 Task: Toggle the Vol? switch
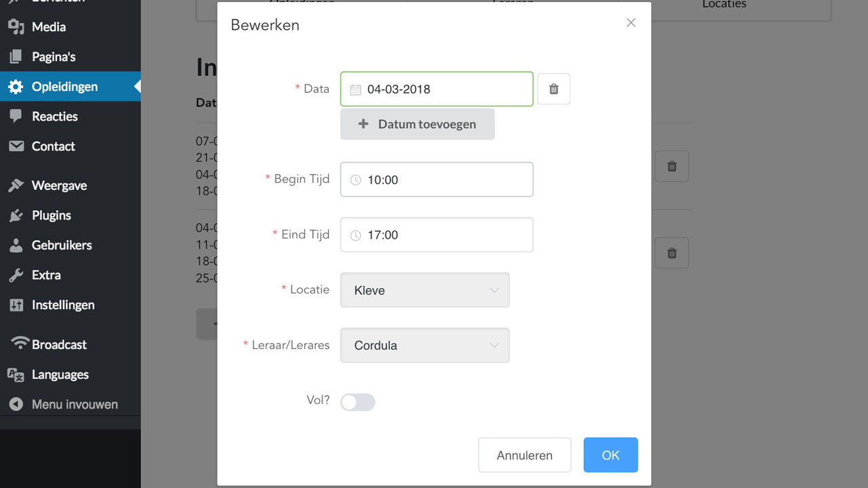coord(358,403)
